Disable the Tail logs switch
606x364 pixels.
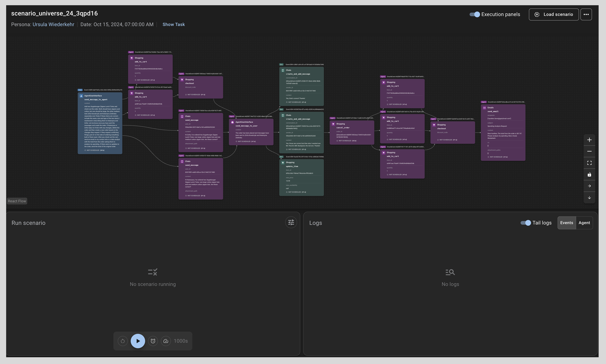tap(526, 223)
